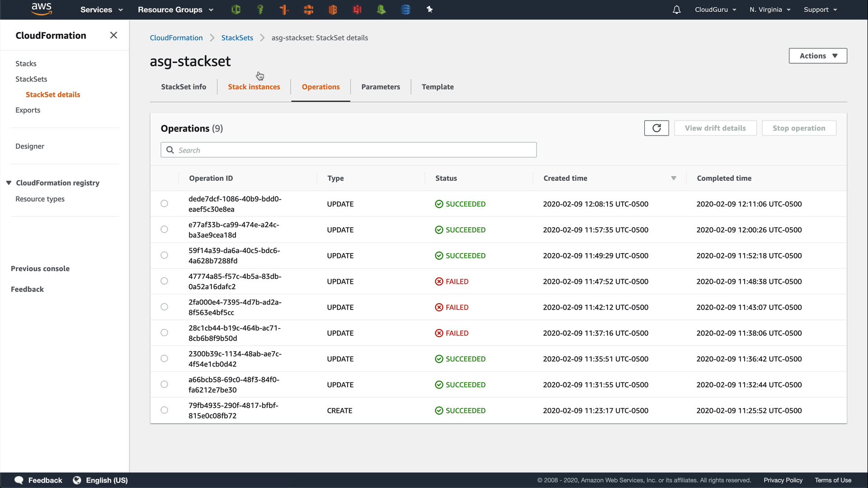Click the AWS logo home icon
Screen dimensions: 868x488
(x=42, y=9)
